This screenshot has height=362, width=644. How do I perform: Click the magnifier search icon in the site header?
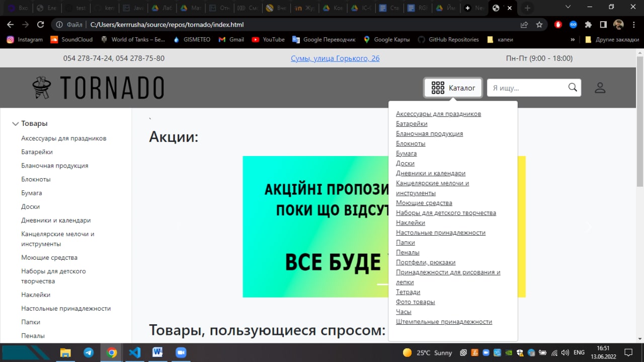[572, 88]
